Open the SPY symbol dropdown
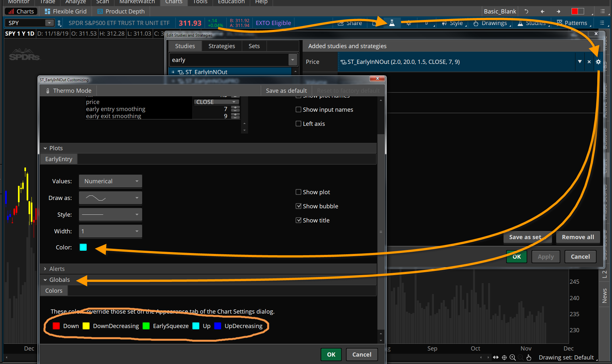This screenshot has height=364, width=612. tap(49, 23)
